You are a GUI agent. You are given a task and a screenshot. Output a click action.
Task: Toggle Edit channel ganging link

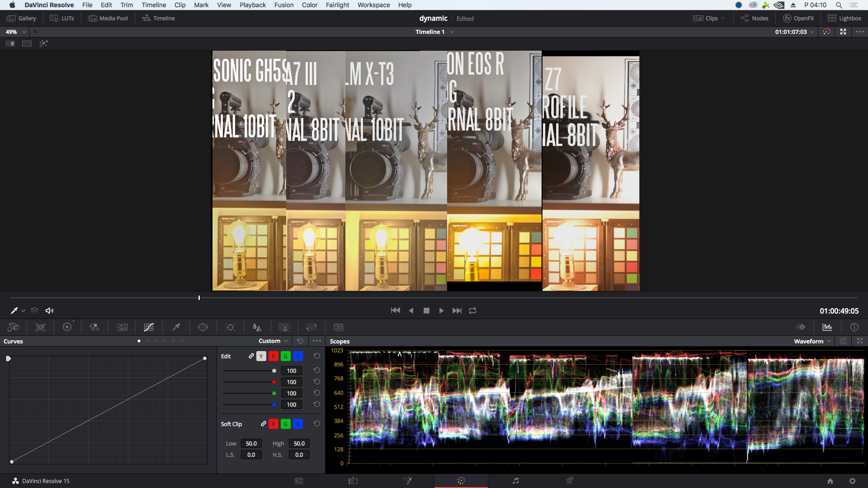click(x=251, y=356)
